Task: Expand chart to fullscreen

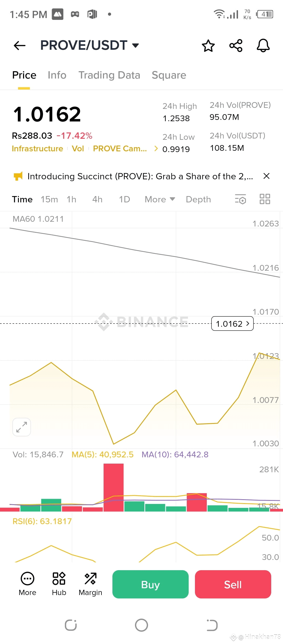Action: (22, 427)
